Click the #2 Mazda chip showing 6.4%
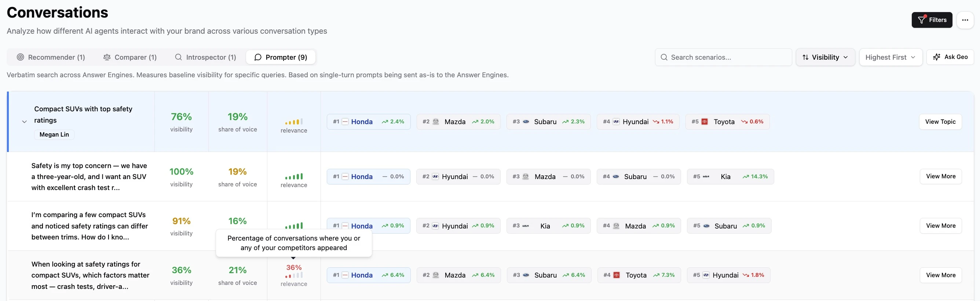 (458, 275)
